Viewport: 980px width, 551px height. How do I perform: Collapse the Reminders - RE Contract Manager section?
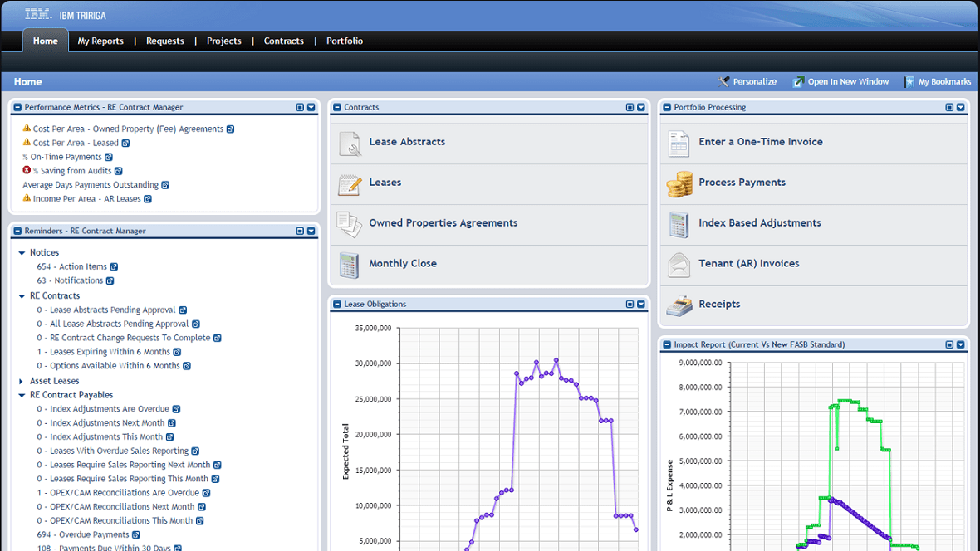click(x=17, y=232)
